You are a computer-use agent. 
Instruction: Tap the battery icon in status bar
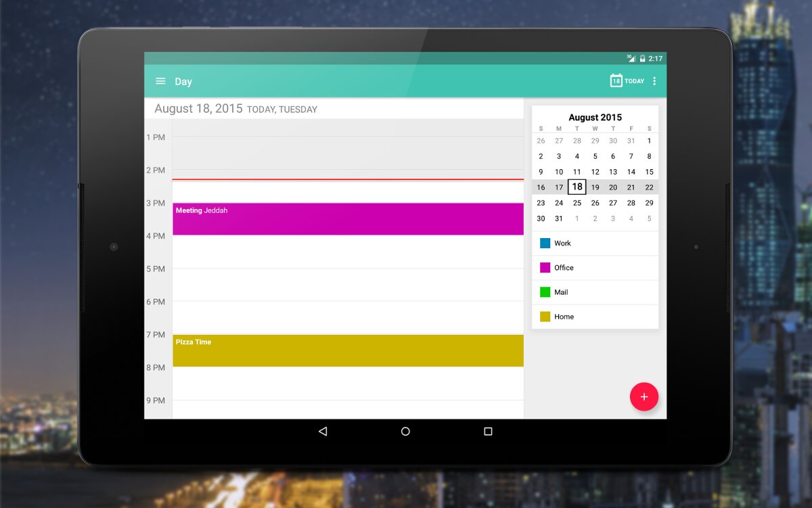click(x=642, y=59)
